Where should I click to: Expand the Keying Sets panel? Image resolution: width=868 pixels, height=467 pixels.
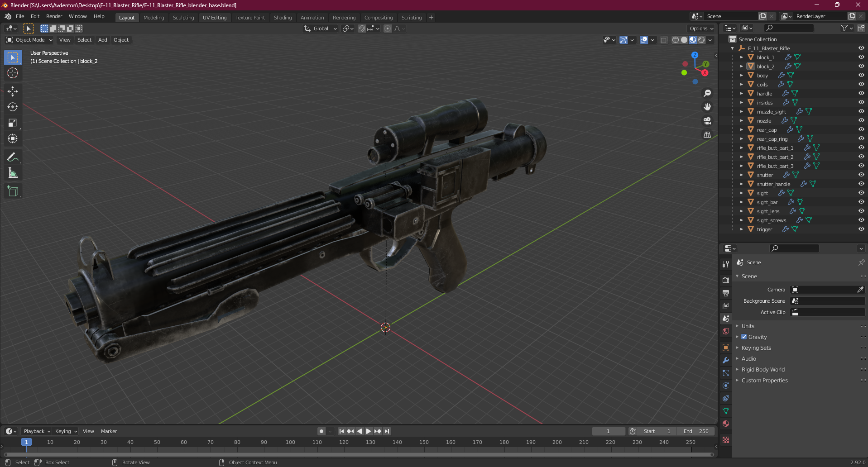756,348
